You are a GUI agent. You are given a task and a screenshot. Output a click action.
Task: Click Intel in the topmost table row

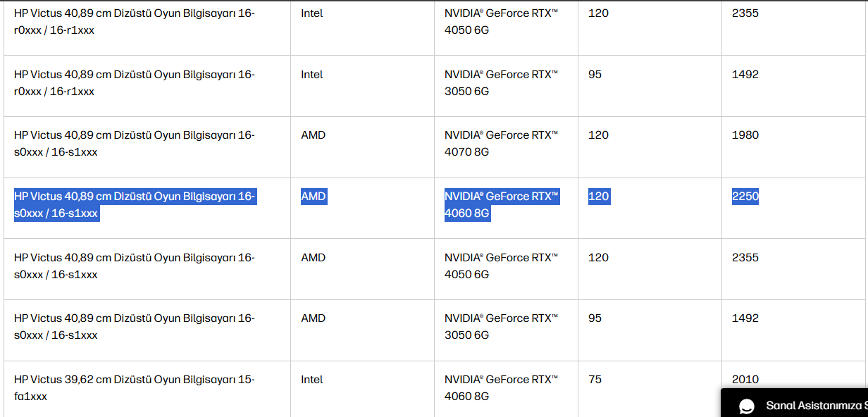click(x=312, y=13)
